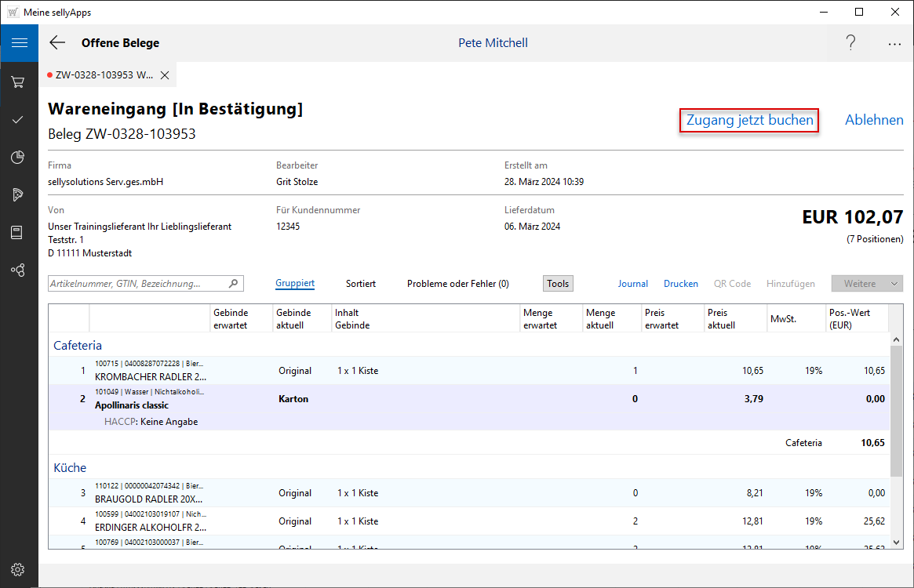Viewport: 914px width, 588px height.
Task: Open the checkmark sidebar section
Action: click(19, 120)
